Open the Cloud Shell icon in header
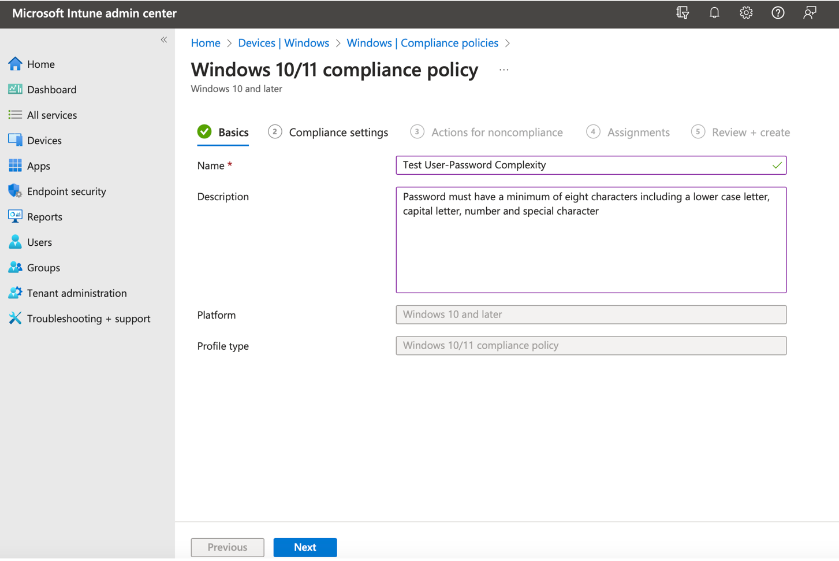 (x=683, y=13)
